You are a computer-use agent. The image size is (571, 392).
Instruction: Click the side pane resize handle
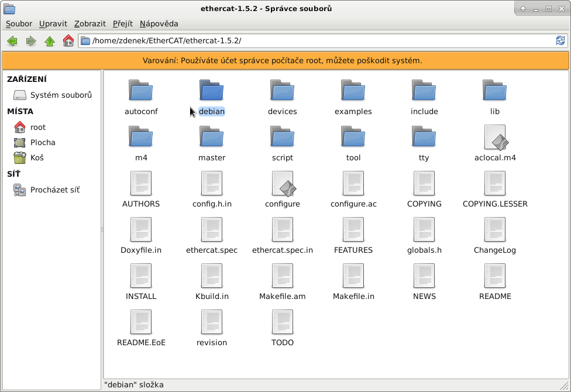(101, 230)
